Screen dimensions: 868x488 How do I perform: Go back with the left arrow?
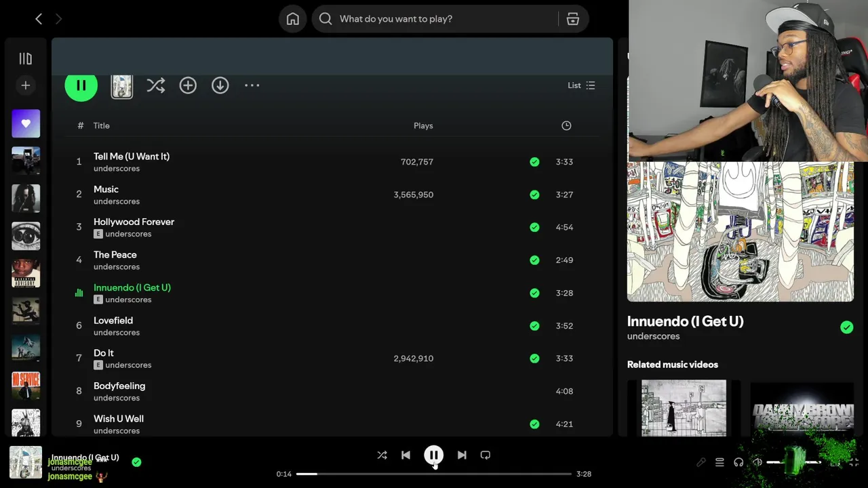[x=39, y=19]
